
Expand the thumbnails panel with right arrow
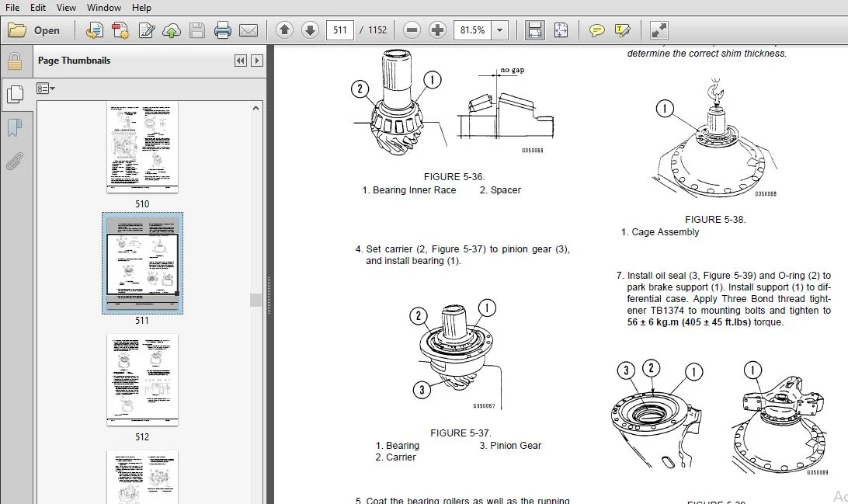[258, 61]
